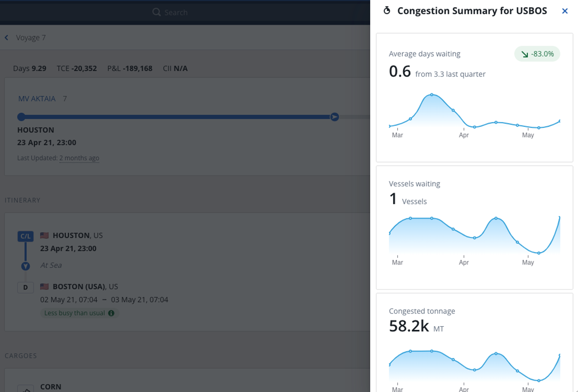Click the search magnifier icon
Screen dimensions: 578x392
coord(157,12)
